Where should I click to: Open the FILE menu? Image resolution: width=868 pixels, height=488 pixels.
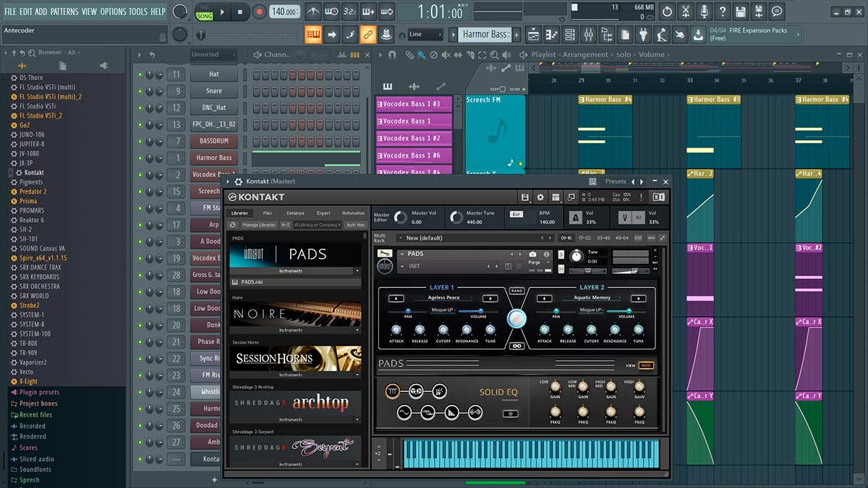10,12
